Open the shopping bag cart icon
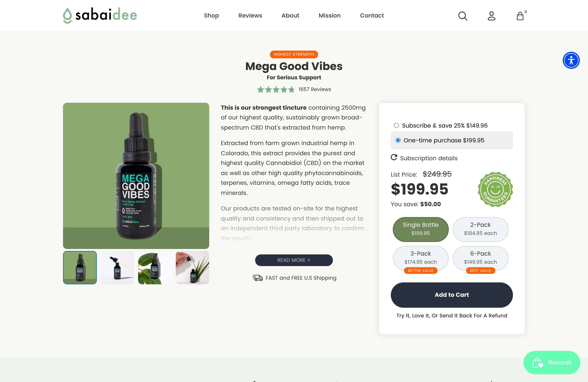This screenshot has height=382, width=588. (520, 16)
